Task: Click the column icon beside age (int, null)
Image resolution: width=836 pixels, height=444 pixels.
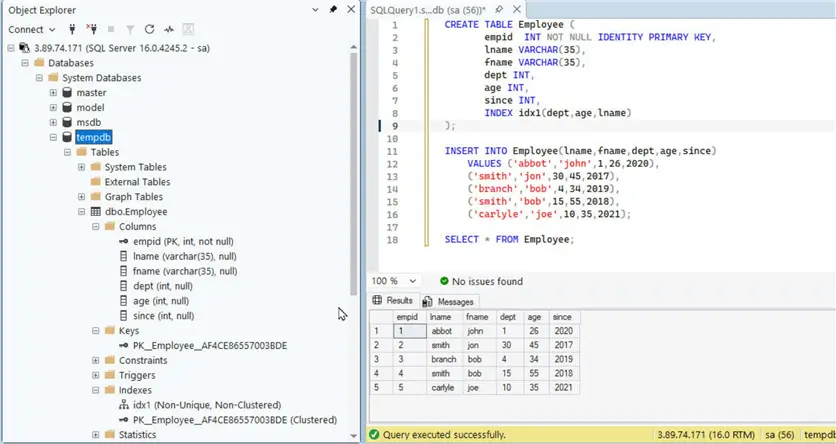Action: pyautogui.click(x=124, y=301)
